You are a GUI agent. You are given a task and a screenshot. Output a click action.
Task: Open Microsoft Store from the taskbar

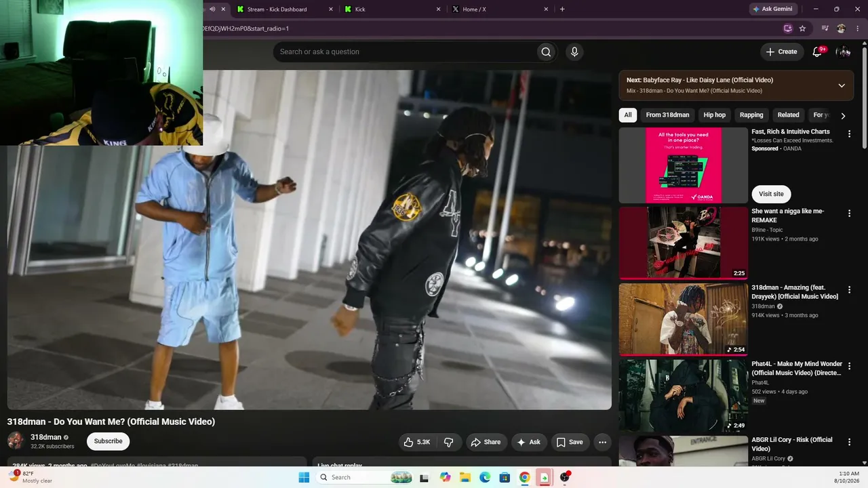(x=505, y=477)
